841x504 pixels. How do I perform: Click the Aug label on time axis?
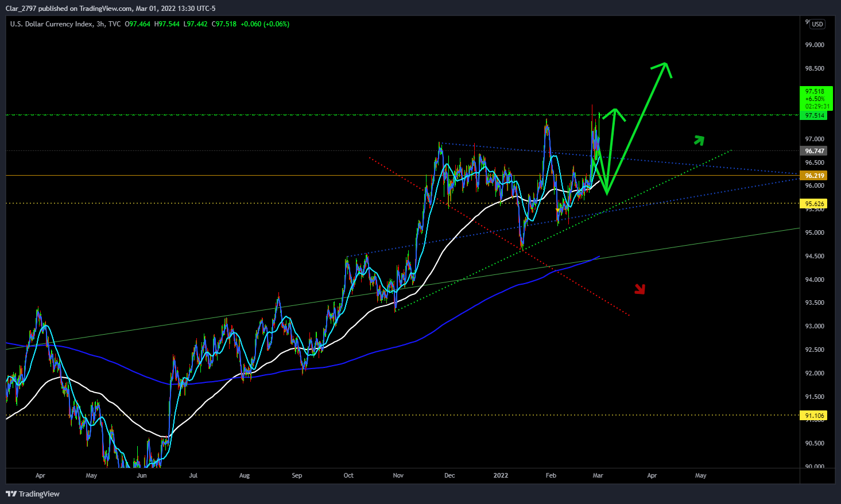(245, 475)
